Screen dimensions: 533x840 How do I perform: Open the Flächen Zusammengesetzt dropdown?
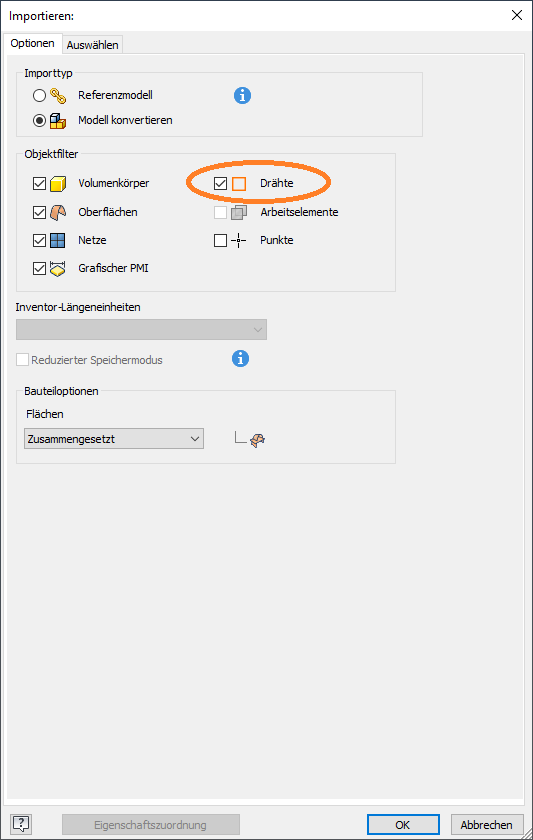pos(114,439)
